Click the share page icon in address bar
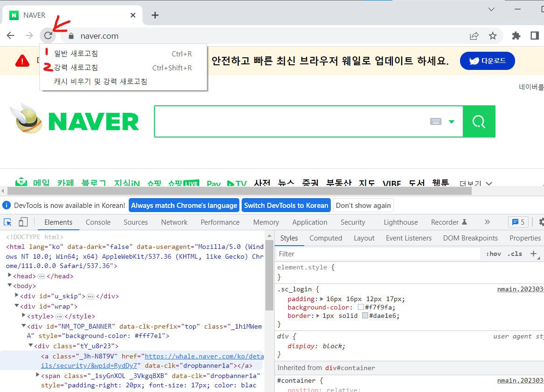Screen dimensions: 544x392 tap(474, 36)
